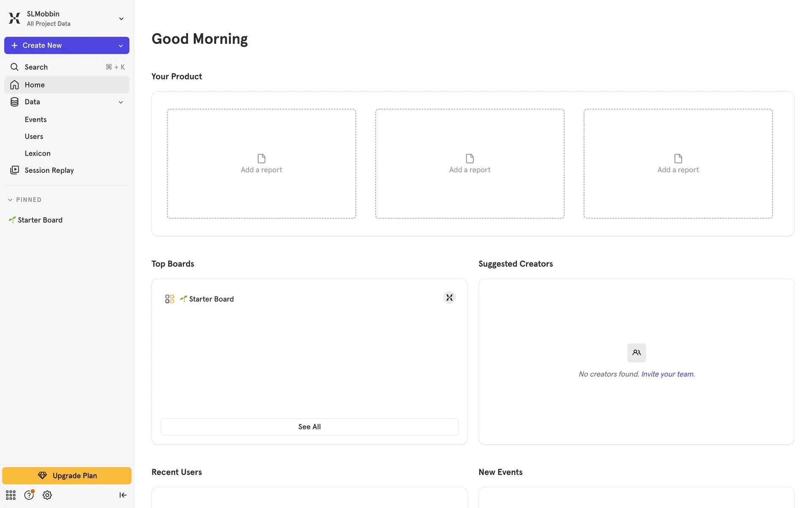Open settings gear icon
Viewport: 812px width, 508px height.
click(x=47, y=495)
